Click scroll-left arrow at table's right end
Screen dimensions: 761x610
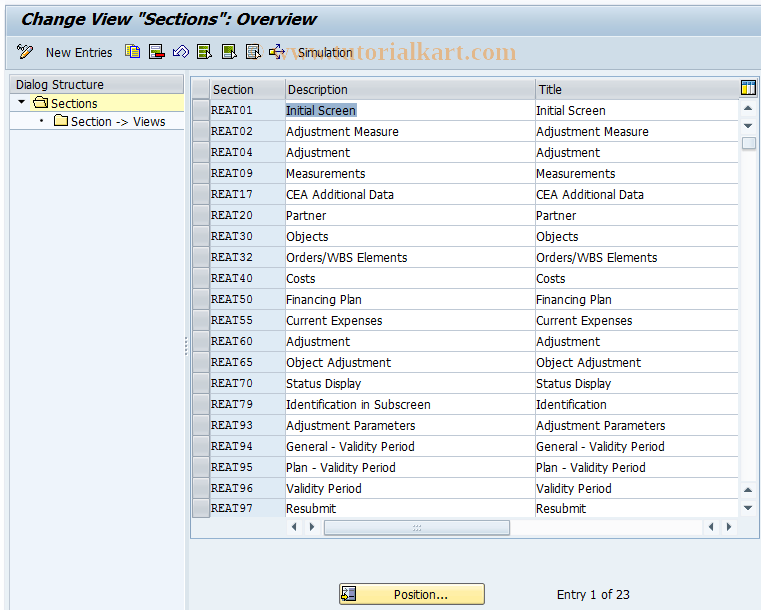(x=711, y=527)
